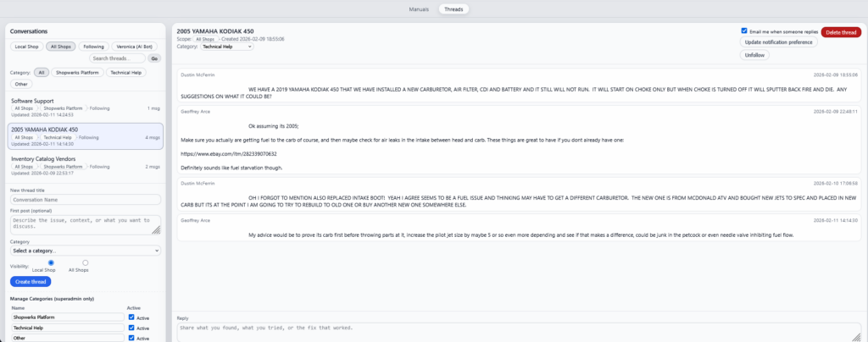Image resolution: width=868 pixels, height=342 pixels.
Task: Focus the Search threads field
Action: tap(117, 58)
